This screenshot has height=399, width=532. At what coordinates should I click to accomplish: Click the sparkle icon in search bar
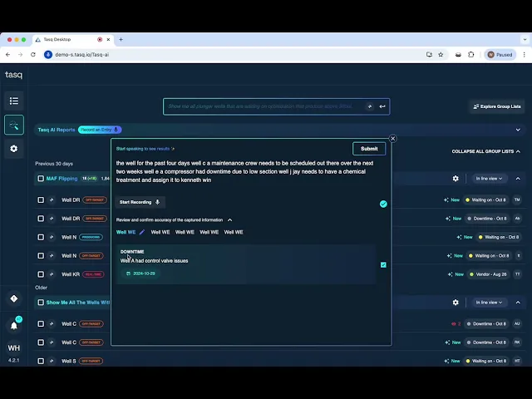click(x=370, y=106)
